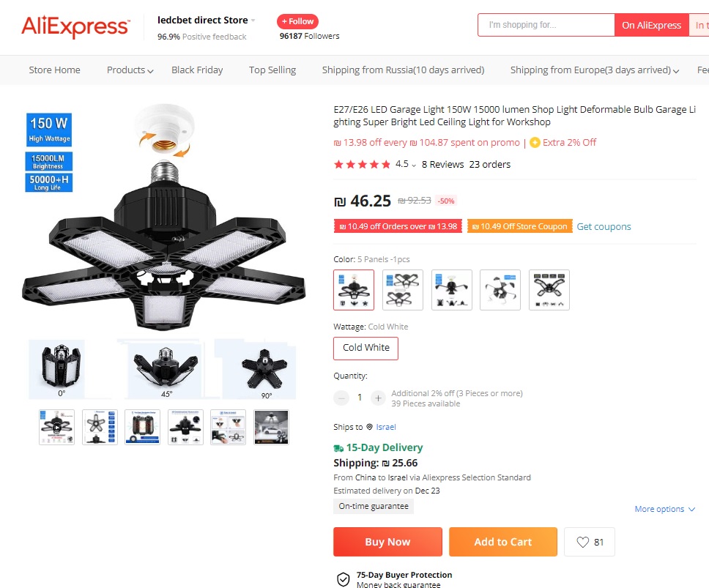Go to Top Selling section

pyautogui.click(x=272, y=70)
